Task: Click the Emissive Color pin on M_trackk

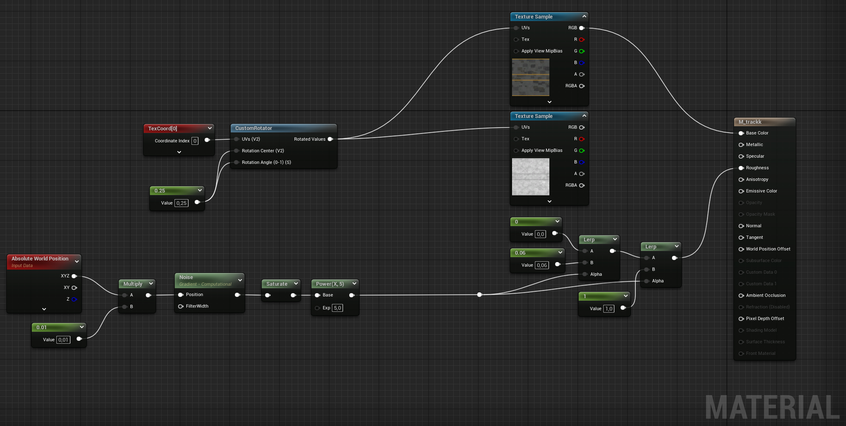Action: (741, 191)
